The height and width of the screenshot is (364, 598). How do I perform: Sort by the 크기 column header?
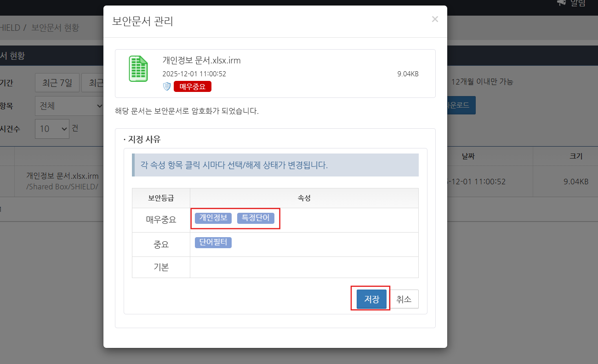[x=575, y=156]
